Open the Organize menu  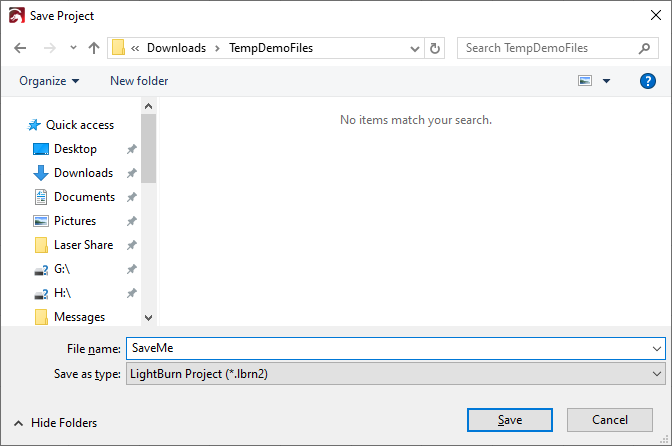coord(49,81)
